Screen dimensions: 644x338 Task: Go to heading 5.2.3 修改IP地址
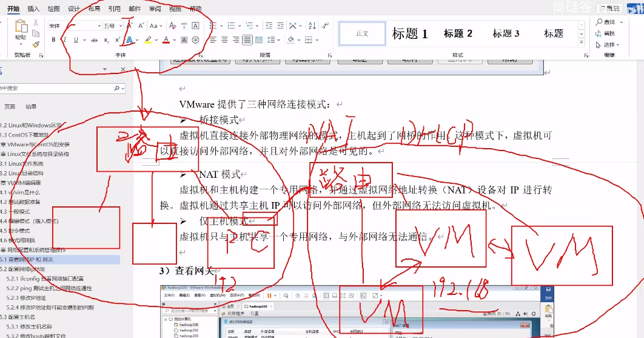(x=26, y=298)
